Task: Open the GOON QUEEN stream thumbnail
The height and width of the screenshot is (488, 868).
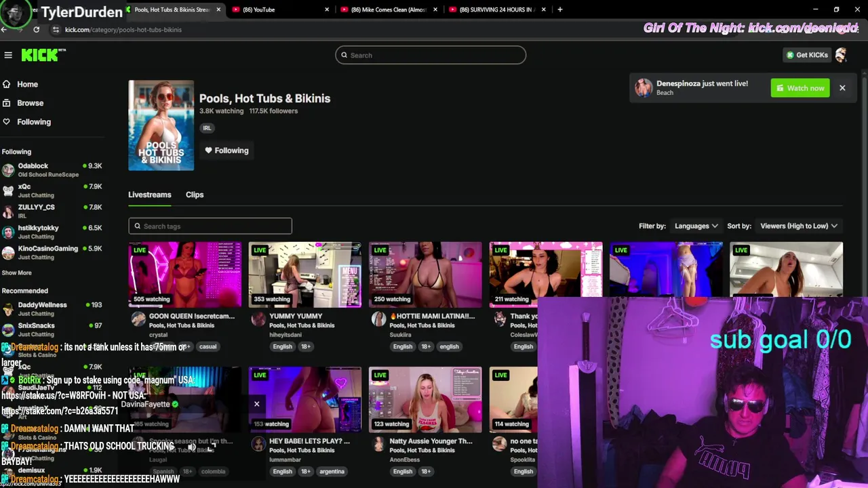Action: 185,274
